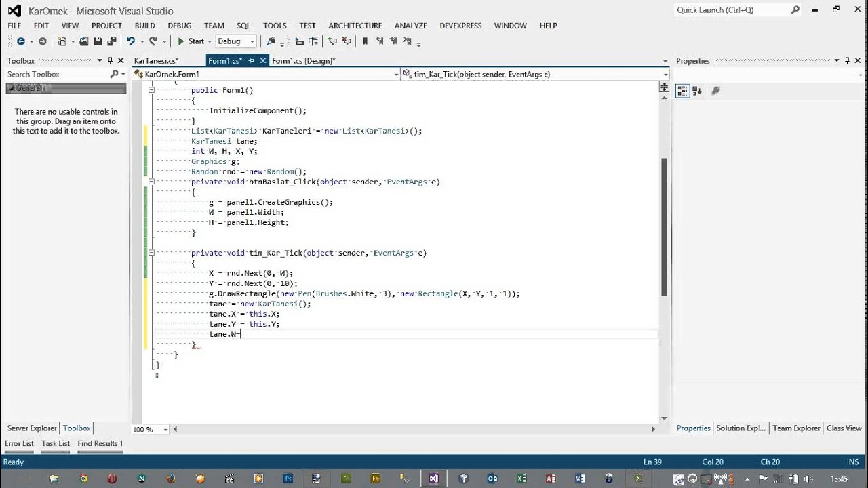Open the Find Results 1 tab
This screenshot has width=868, height=488.
point(100,443)
